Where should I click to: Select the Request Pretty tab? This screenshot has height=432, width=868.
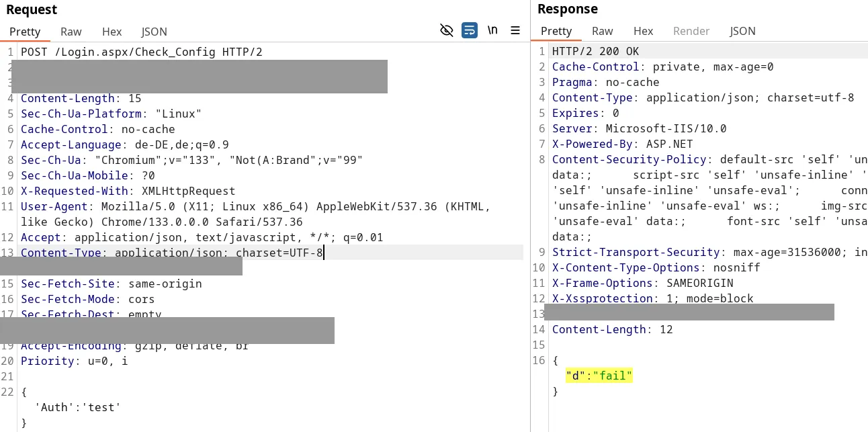click(x=25, y=32)
